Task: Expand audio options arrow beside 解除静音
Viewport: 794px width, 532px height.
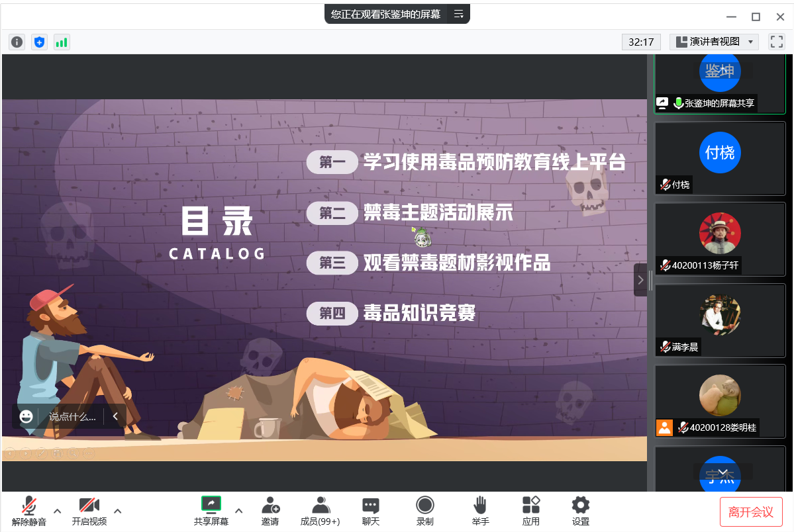Action: point(58,511)
